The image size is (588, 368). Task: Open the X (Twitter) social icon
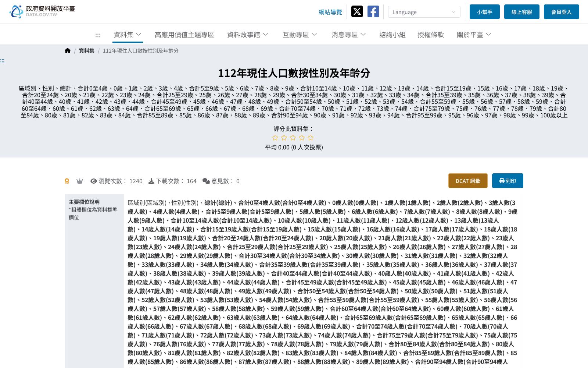357,11
